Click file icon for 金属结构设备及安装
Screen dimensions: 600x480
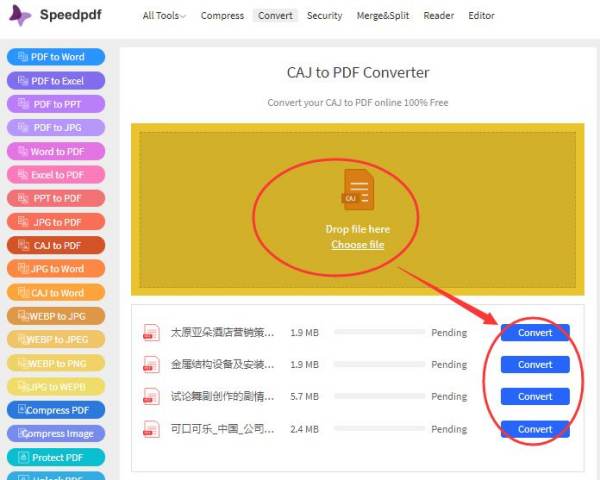(151, 364)
